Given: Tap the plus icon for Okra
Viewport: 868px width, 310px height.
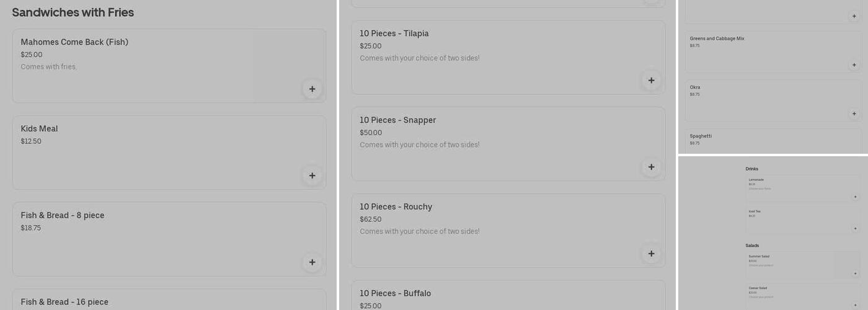Looking at the screenshot, I should [854, 114].
